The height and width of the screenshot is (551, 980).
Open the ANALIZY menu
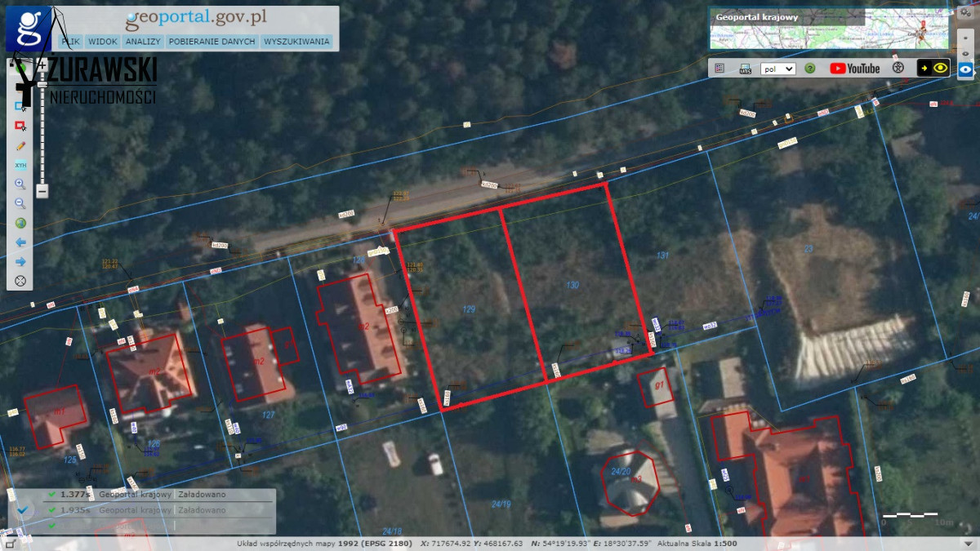click(x=143, y=42)
